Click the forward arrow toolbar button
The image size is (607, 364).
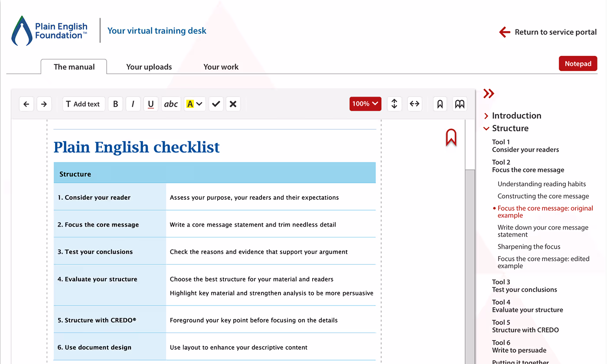click(44, 104)
